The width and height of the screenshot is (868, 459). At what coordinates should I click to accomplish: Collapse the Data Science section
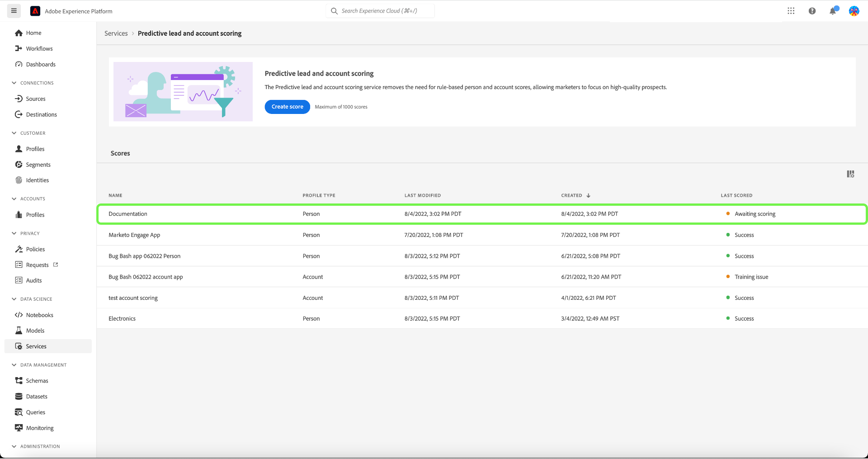click(14, 299)
